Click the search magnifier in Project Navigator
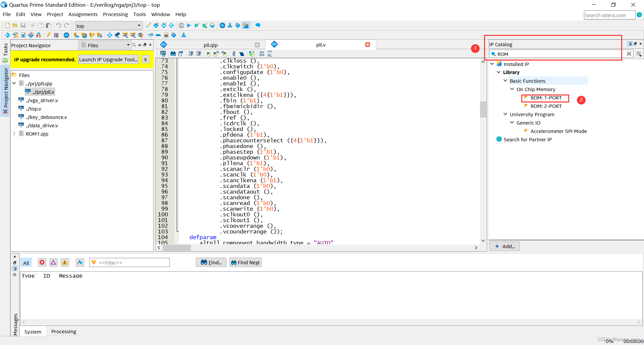Image resolution: width=644 pixels, height=345 pixels. click(134, 45)
